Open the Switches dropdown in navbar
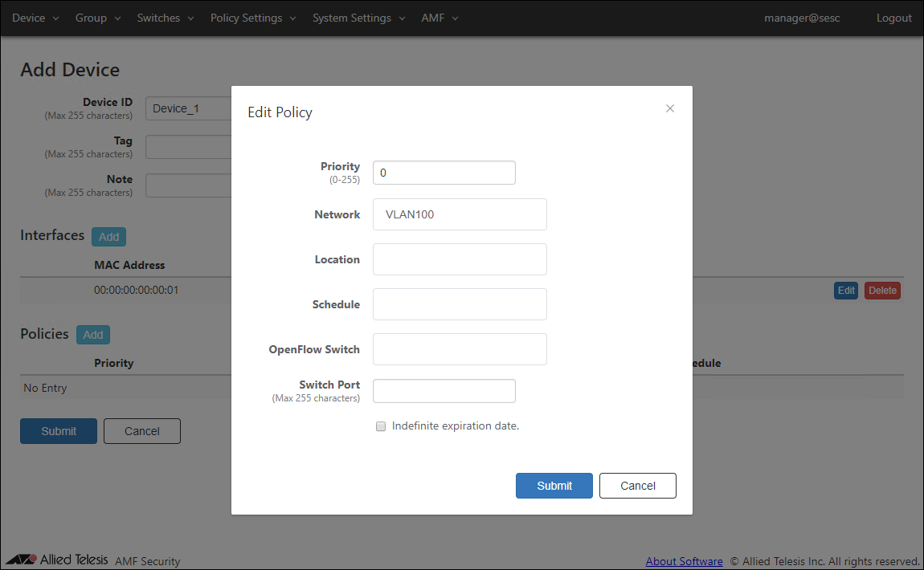The height and width of the screenshot is (570, 924). point(166,18)
